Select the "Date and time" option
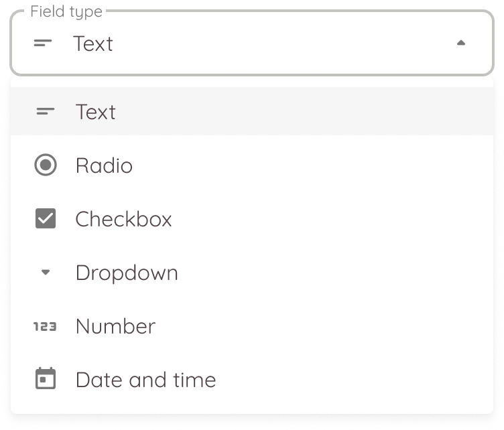The height and width of the screenshot is (430, 504). pyautogui.click(x=145, y=380)
